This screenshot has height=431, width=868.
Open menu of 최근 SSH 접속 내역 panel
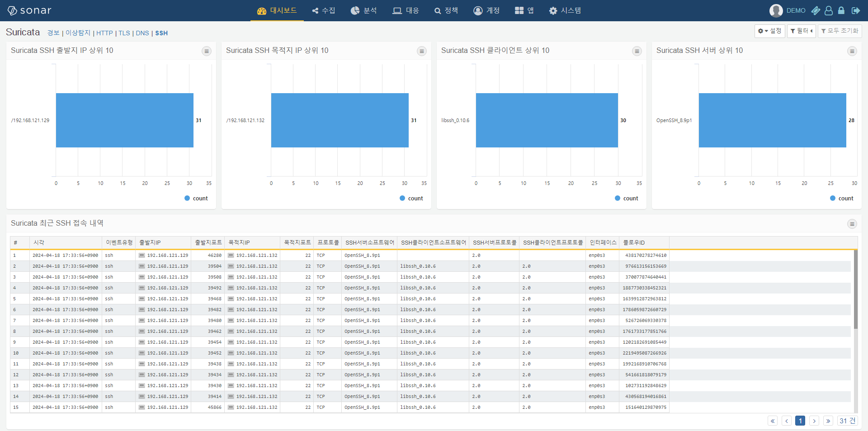(852, 224)
